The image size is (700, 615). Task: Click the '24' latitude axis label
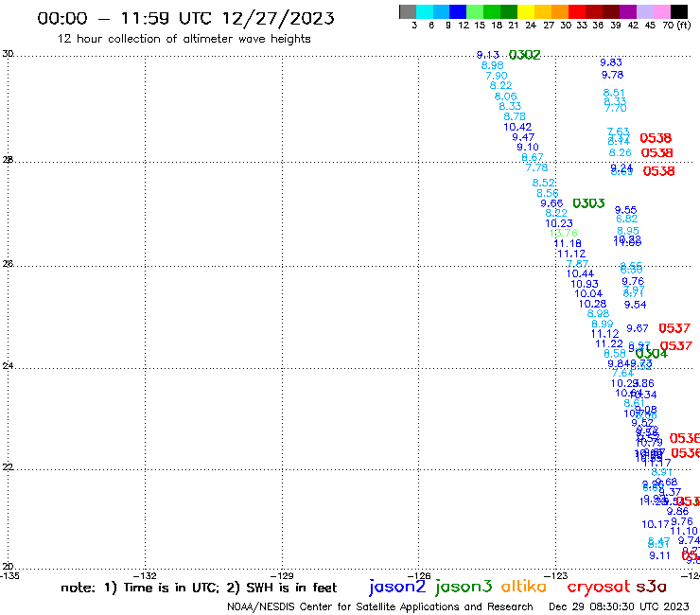[x=8, y=366]
